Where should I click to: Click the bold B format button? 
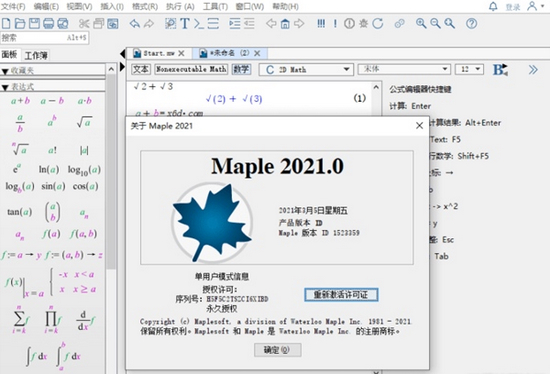(x=500, y=69)
